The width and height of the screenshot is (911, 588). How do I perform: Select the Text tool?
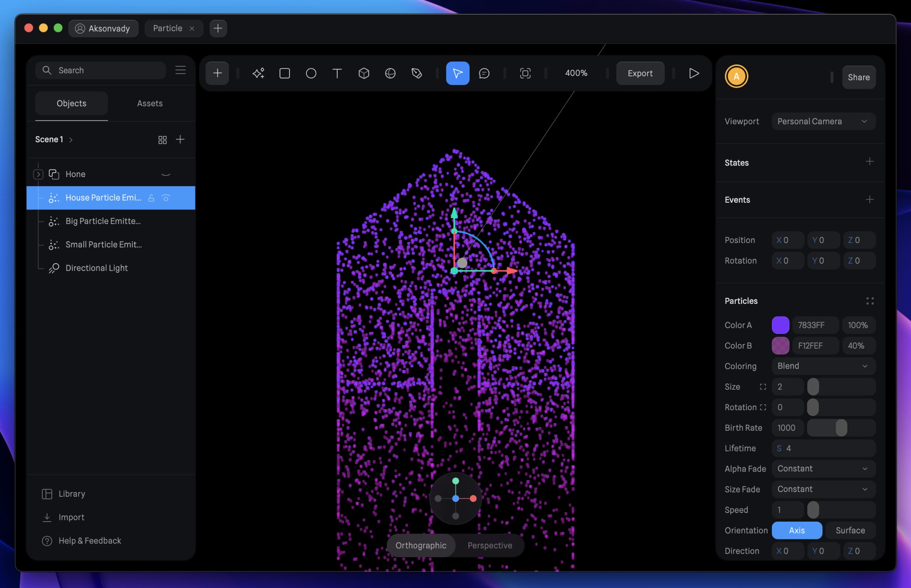pyautogui.click(x=337, y=73)
